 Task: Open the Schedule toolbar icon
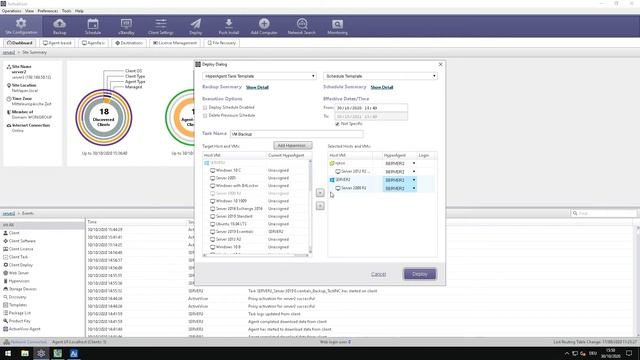tap(93, 26)
